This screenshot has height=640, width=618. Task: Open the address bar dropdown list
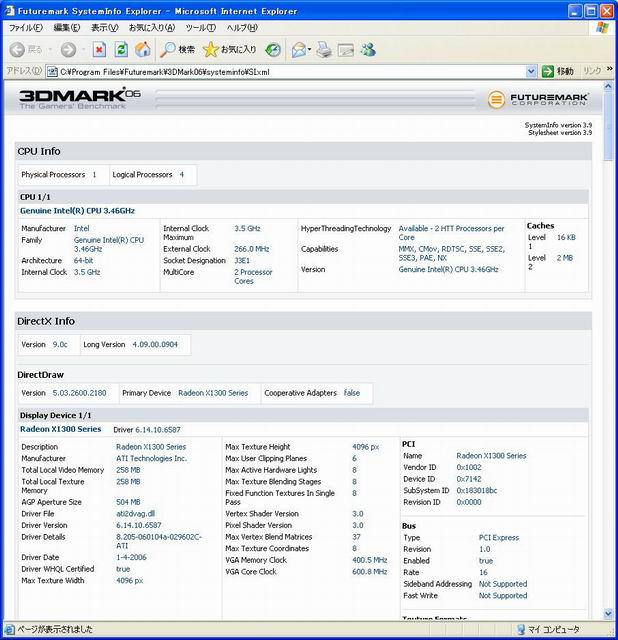(531, 72)
